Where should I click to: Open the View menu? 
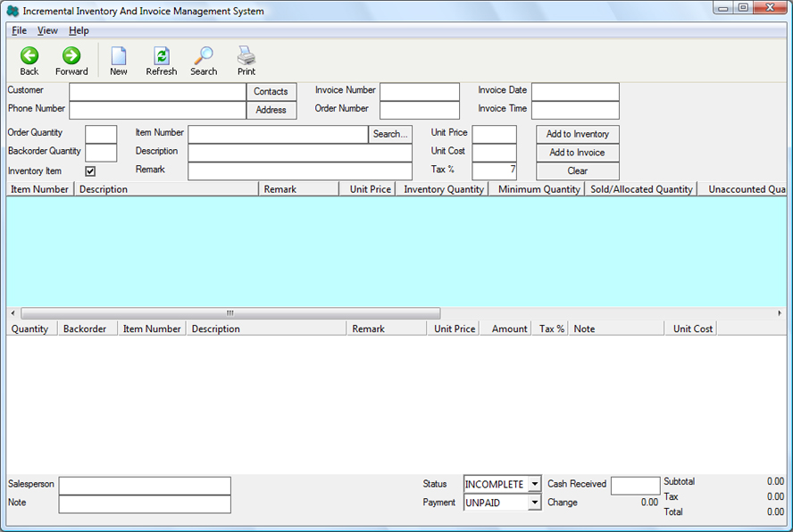tap(47, 30)
